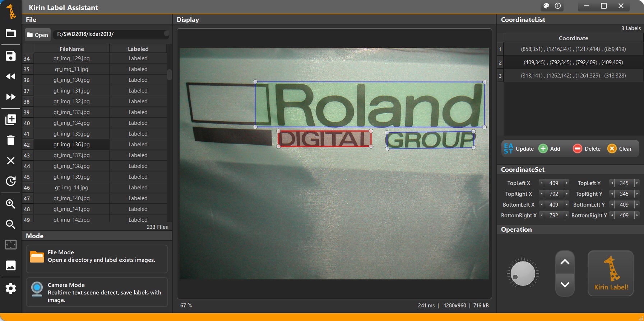This screenshot has width=644, height=321.
Task: Select Camera Mode option
Action: 97,292
